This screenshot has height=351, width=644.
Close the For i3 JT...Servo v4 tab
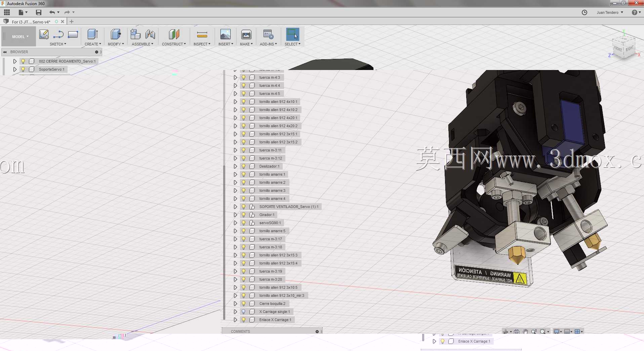point(63,22)
